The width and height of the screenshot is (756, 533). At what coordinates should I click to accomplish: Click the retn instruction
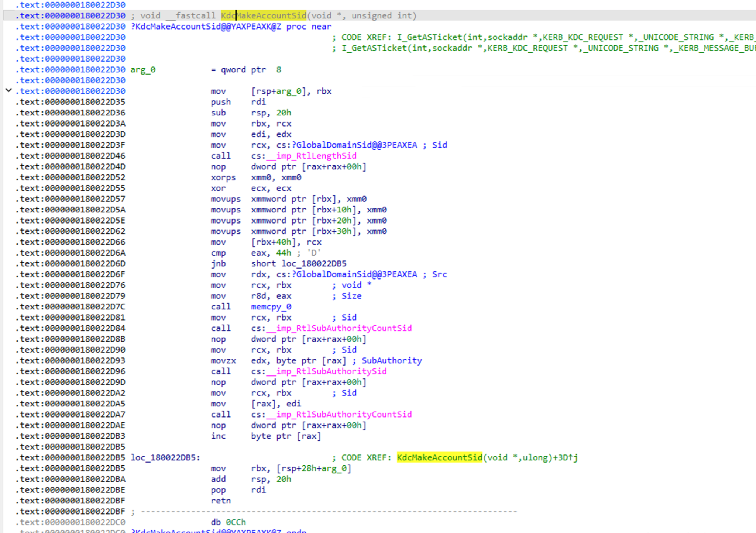[221, 501]
